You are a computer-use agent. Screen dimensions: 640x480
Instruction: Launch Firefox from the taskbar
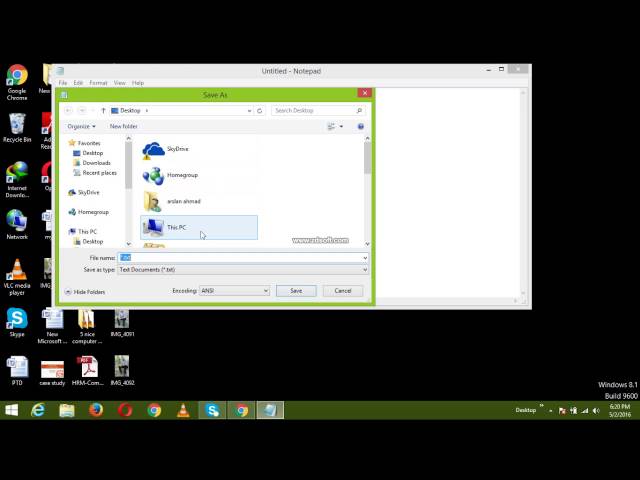point(96,410)
